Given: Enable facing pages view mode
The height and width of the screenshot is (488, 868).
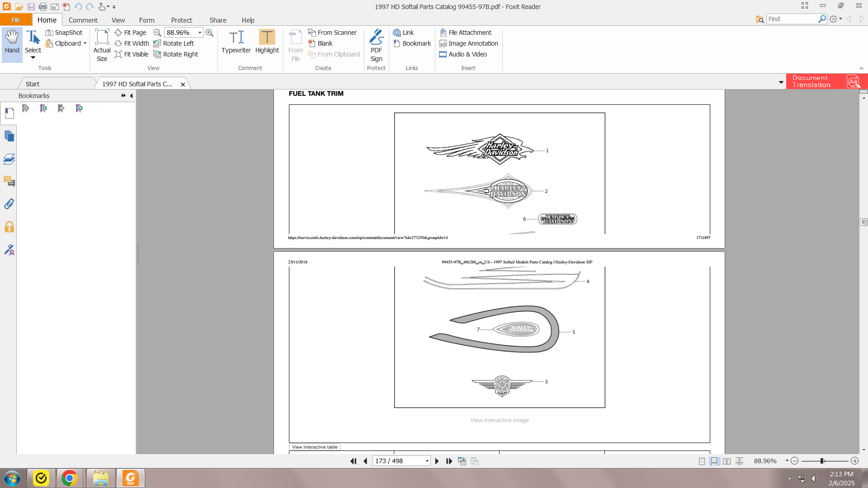Looking at the screenshot, I should [x=726, y=461].
